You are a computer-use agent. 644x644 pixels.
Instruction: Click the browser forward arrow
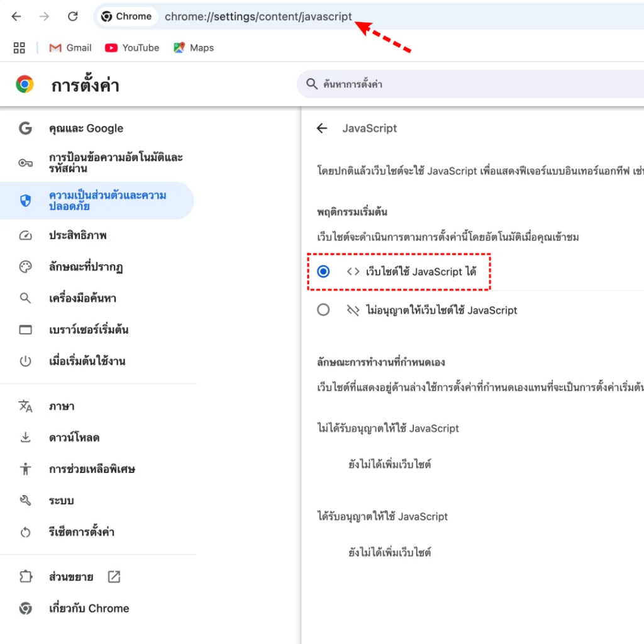(x=45, y=16)
